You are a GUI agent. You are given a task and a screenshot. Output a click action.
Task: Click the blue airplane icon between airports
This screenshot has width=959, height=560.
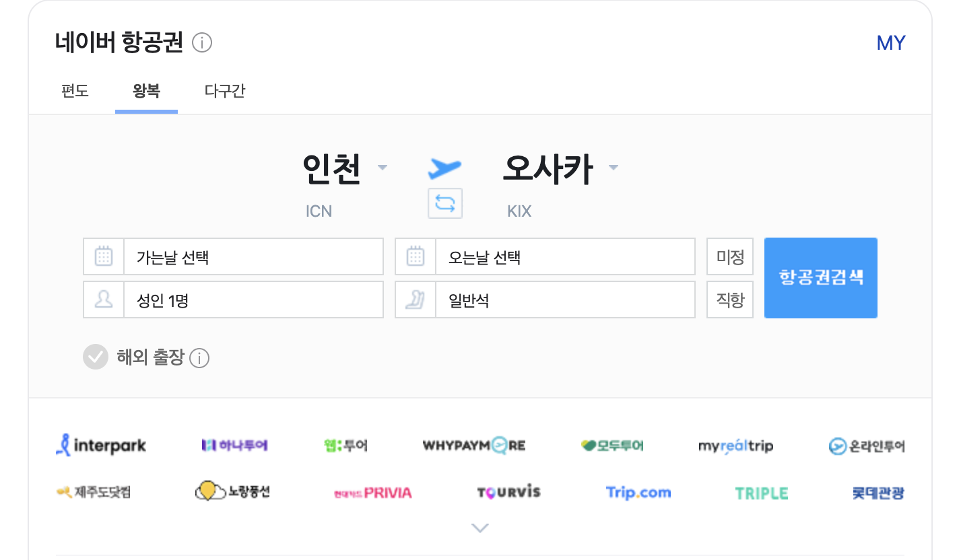click(444, 168)
